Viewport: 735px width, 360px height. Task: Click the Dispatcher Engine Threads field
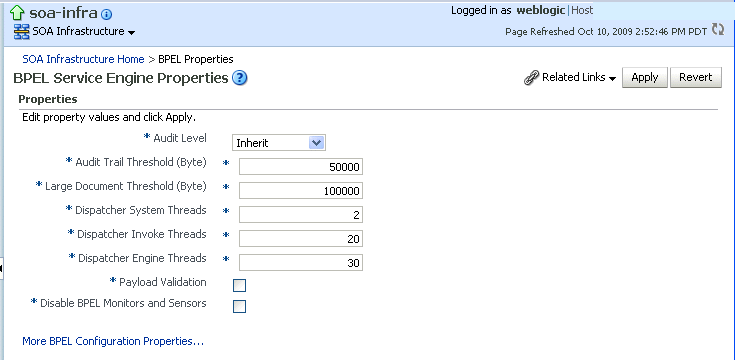[300, 262]
